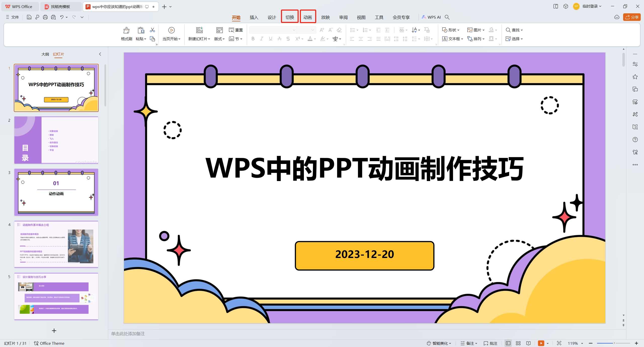Viewport: 644px width, 347px height.
Task: Click the Share (分享) button
Action: point(632,17)
